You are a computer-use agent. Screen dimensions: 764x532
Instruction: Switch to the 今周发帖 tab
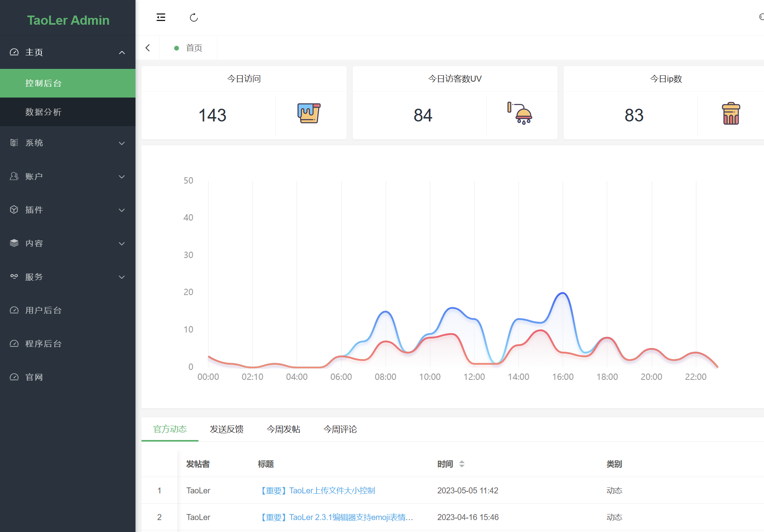(x=283, y=429)
